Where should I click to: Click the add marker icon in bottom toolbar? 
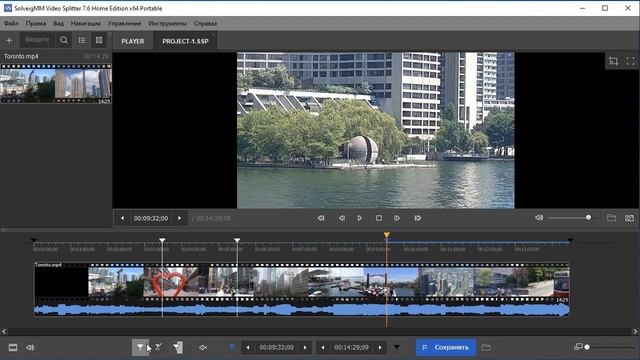[140, 347]
